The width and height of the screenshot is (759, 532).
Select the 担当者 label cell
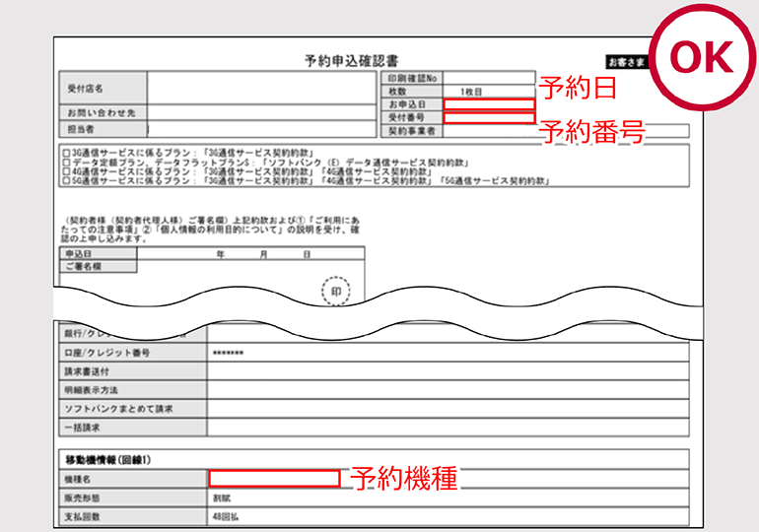point(103,129)
